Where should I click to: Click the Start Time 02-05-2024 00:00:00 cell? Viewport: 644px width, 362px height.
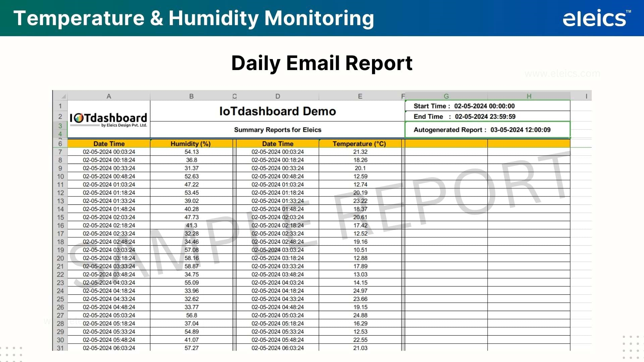tap(488, 106)
